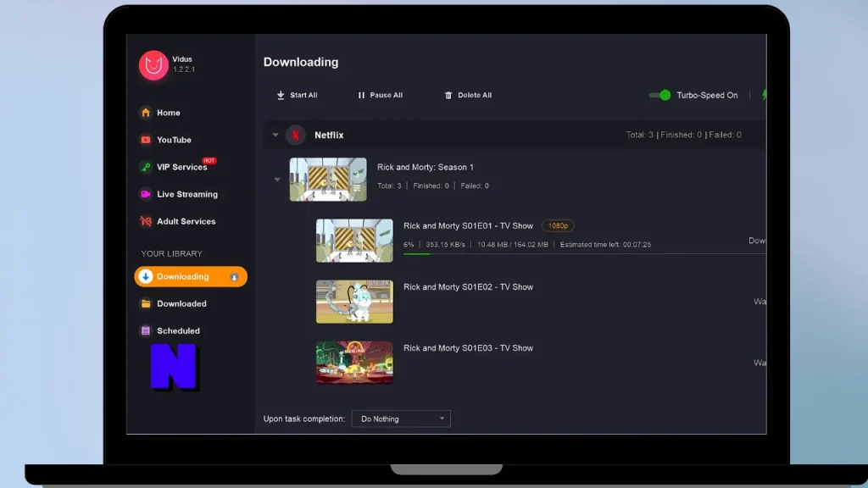Click the version number 1.2.2.1
The height and width of the screenshot is (488, 868).
pyautogui.click(x=184, y=69)
